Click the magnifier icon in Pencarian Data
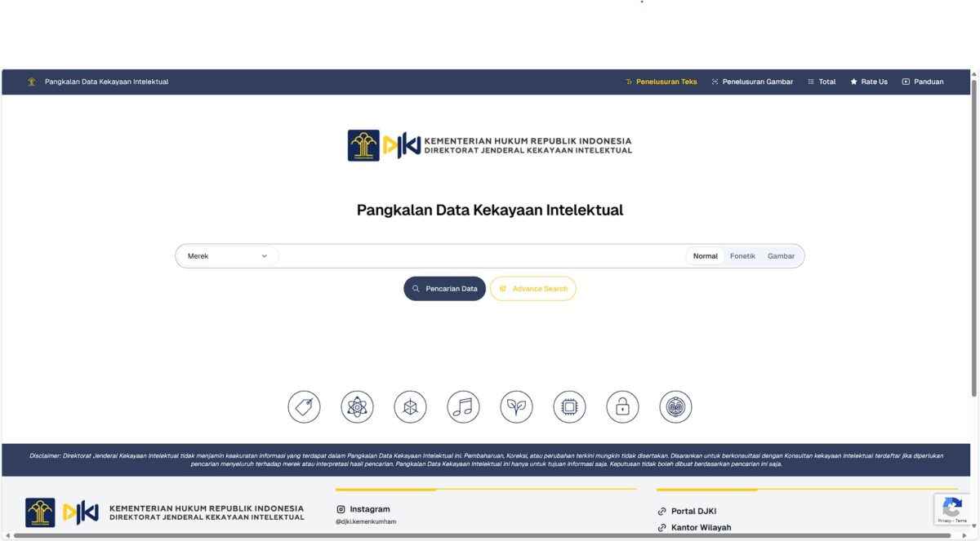980x541 pixels. click(416, 289)
